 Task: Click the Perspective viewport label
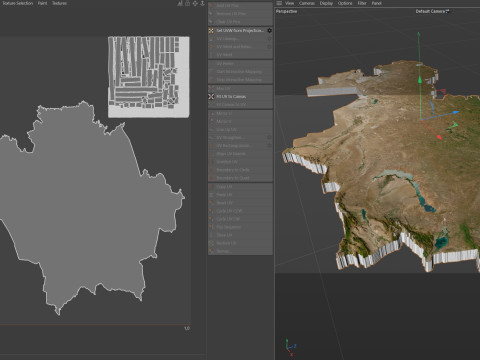[x=286, y=11]
